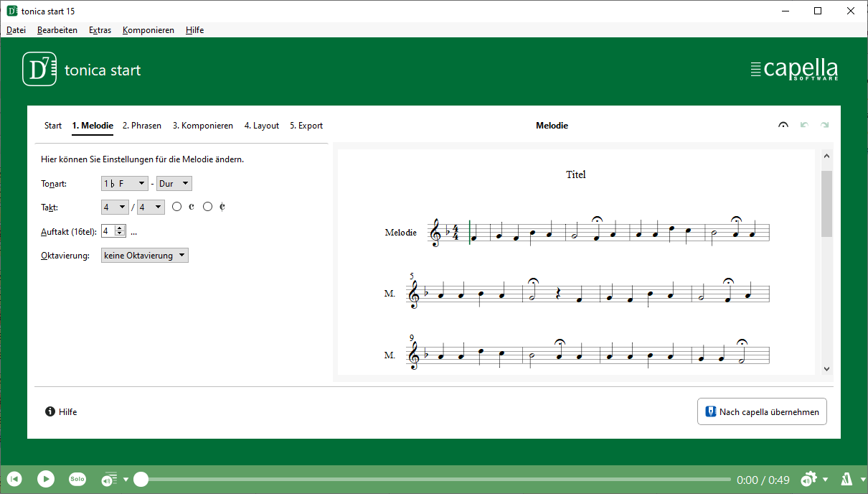The image size is (868, 494).
Task: Expand the arrow next to sound settings gear
Action: (826, 480)
